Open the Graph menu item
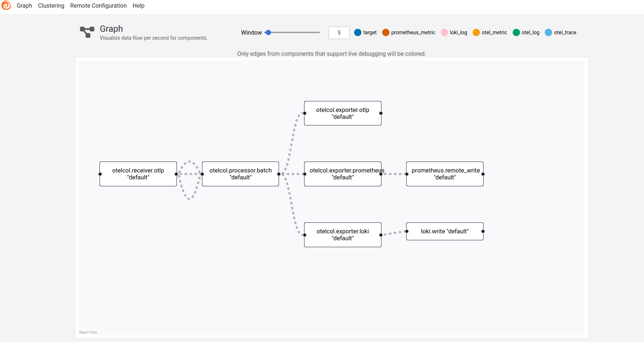This screenshot has width=644, height=342. pos(24,6)
